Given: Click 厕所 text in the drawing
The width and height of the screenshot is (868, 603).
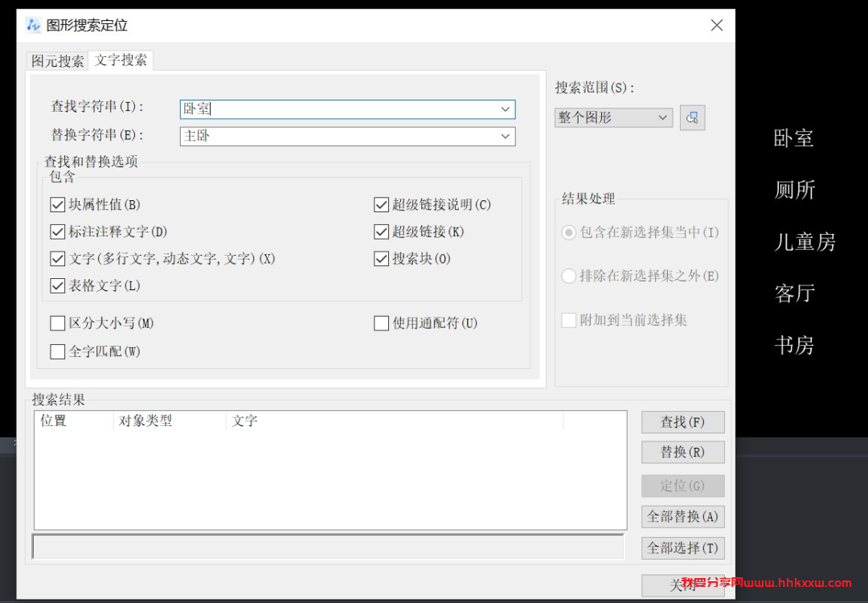Looking at the screenshot, I should pyautogui.click(x=794, y=190).
